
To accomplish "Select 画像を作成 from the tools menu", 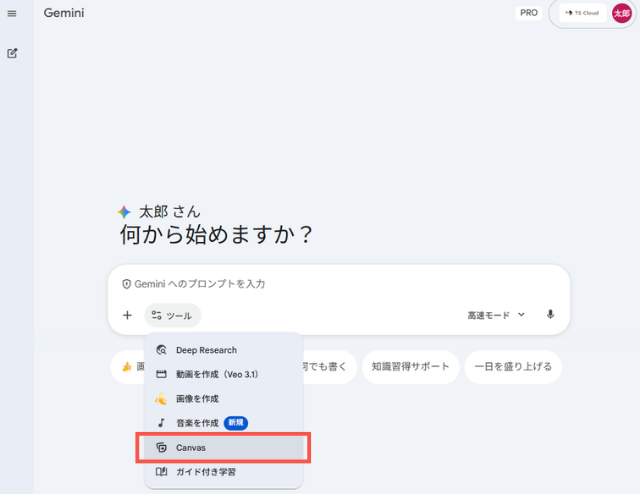I will click(197, 398).
